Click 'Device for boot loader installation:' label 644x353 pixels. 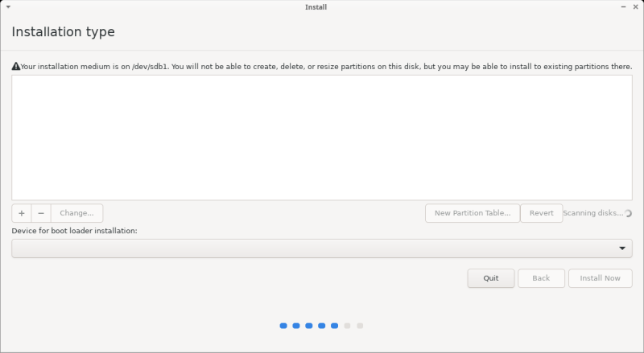pos(74,231)
